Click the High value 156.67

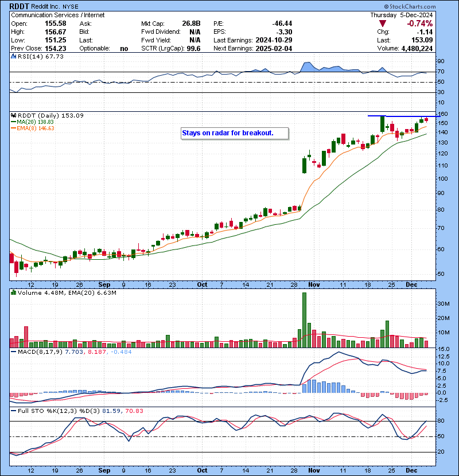pos(55,32)
